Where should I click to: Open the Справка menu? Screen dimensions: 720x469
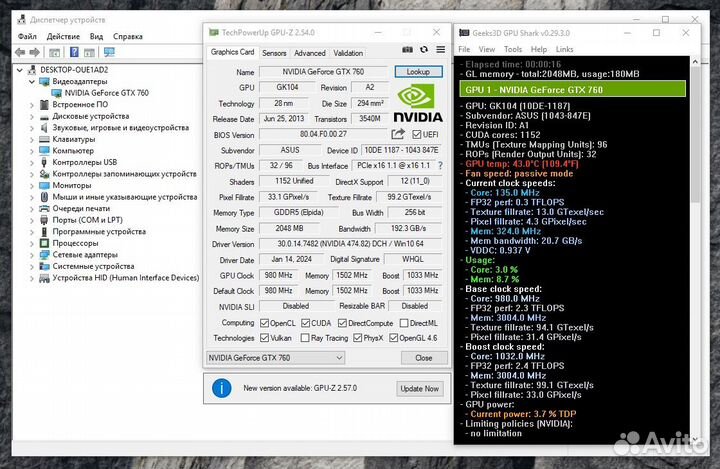(128, 36)
